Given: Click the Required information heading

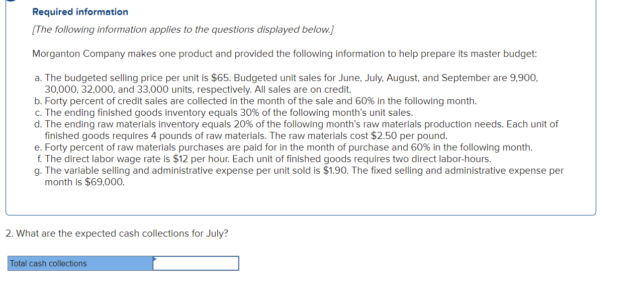Looking at the screenshot, I should click(x=80, y=12).
